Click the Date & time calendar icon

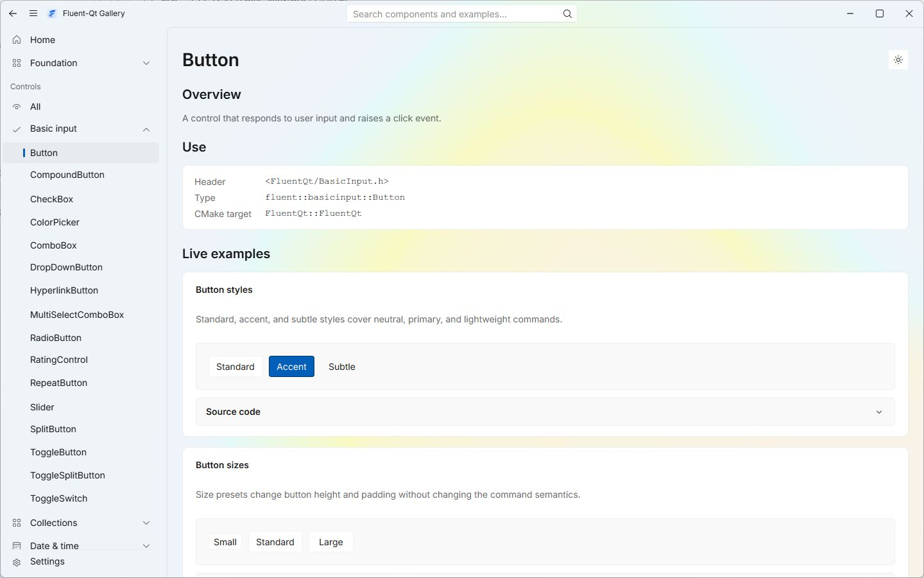tap(17, 546)
